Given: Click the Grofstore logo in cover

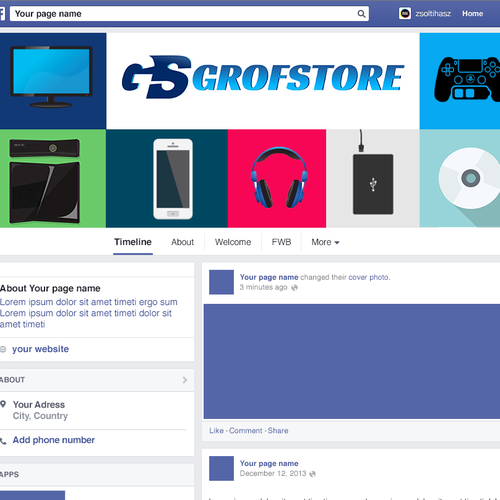Looking at the screenshot, I should (x=263, y=77).
